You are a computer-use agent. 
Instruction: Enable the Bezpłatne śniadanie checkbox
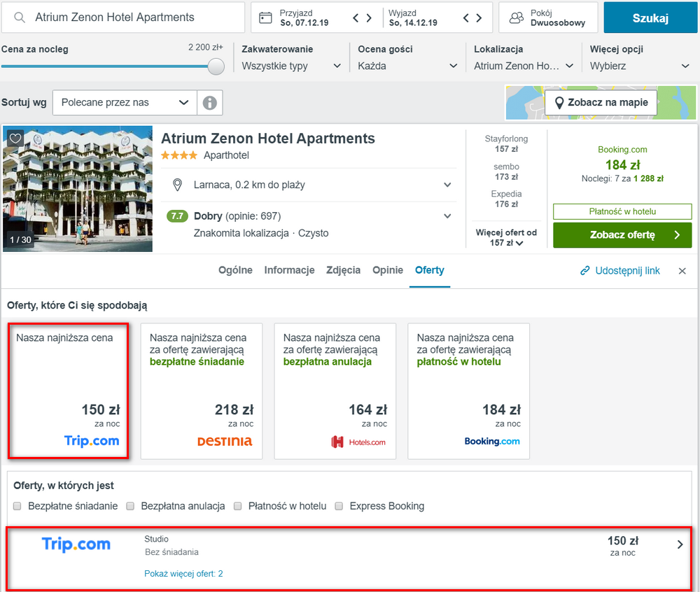point(17,506)
